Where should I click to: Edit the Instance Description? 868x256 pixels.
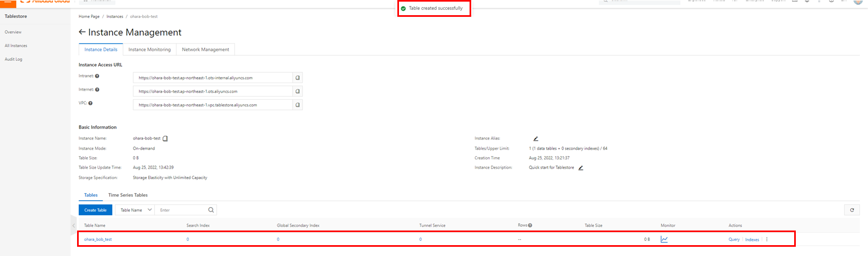[x=580, y=168]
